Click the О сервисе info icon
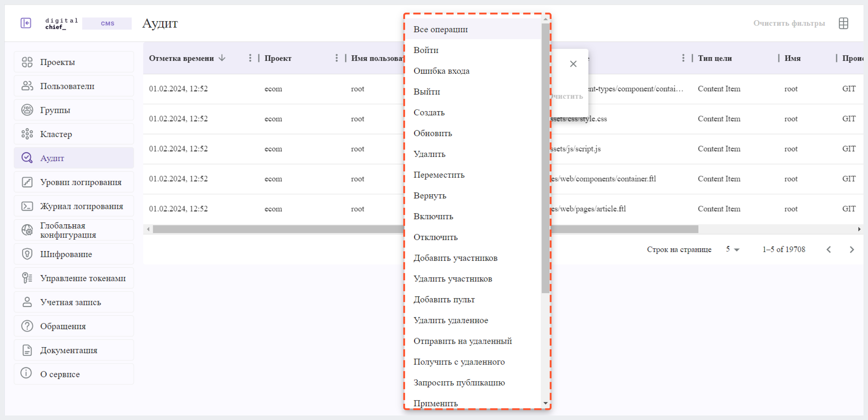This screenshot has width=868, height=420. [26, 373]
